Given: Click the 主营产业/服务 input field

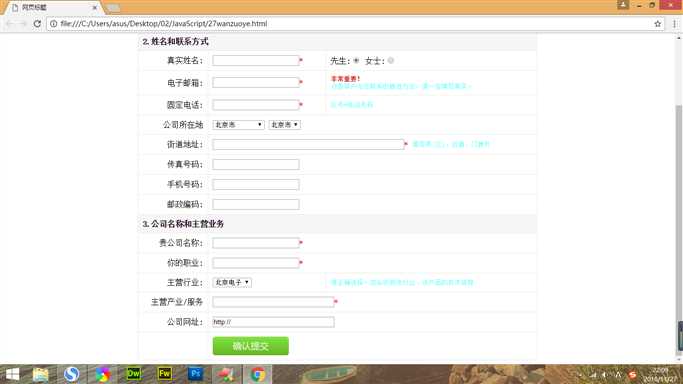Looking at the screenshot, I should (x=273, y=302).
